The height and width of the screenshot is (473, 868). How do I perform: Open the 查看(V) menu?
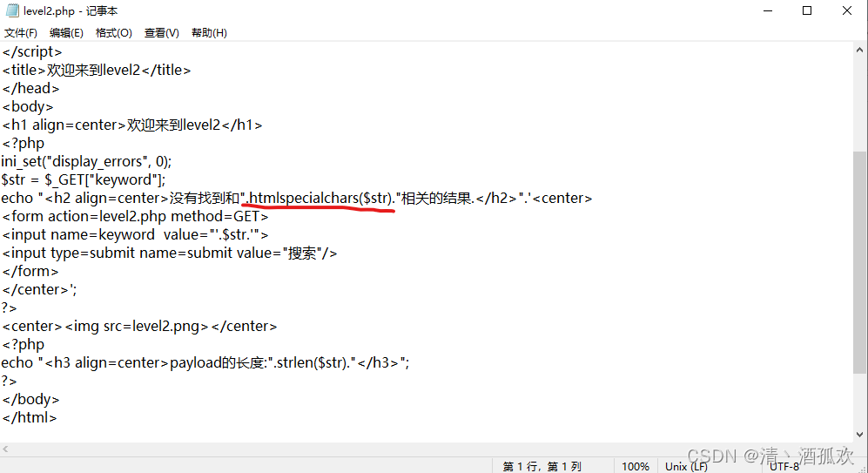162,33
